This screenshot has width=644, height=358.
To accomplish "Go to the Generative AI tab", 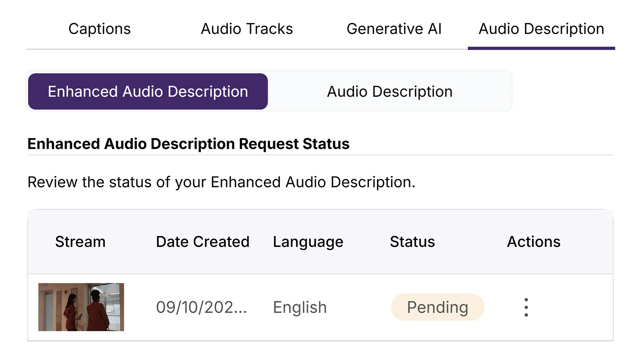I will tap(394, 29).
